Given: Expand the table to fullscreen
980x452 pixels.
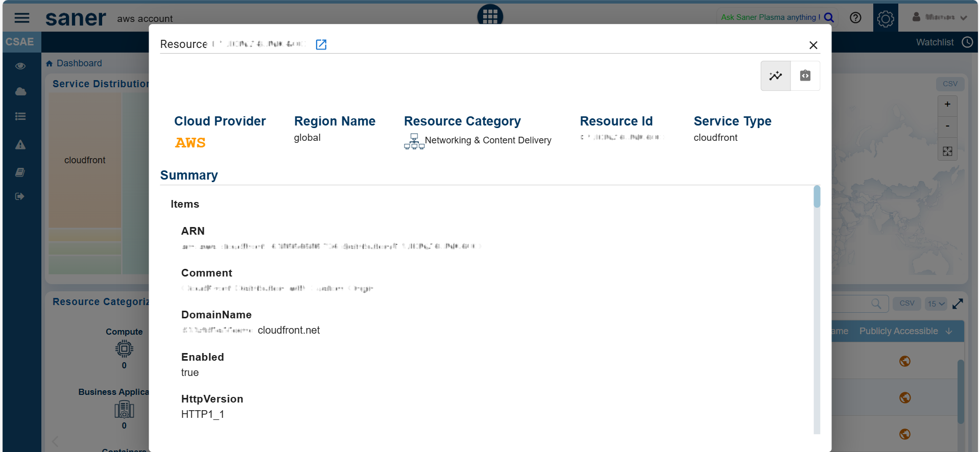Looking at the screenshot, I should point(958,304).
